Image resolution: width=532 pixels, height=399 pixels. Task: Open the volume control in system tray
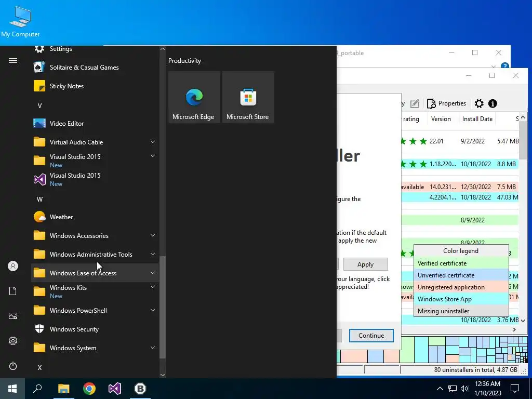464,389
